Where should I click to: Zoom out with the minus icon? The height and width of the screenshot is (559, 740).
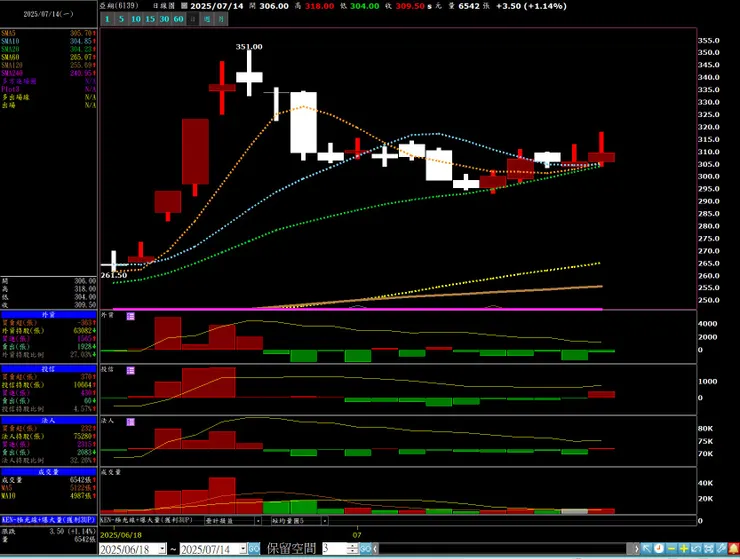click(x=671, y=549)
